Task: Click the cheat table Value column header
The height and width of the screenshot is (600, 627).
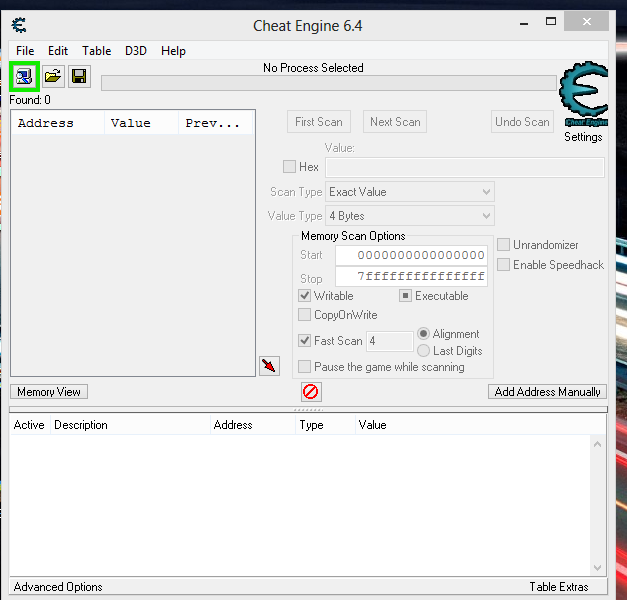Action: (x=480, y=425)
